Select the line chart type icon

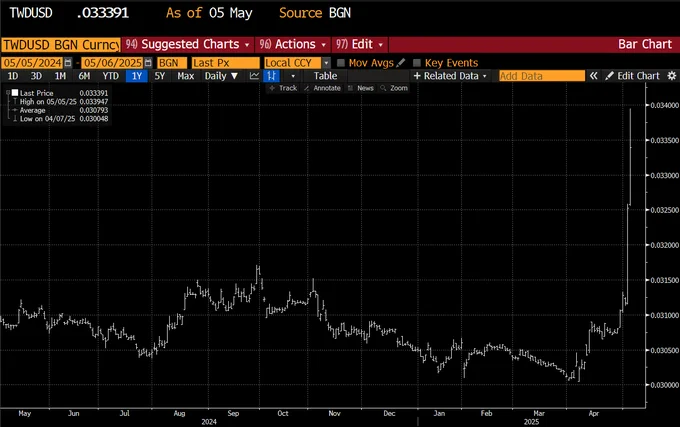[254, 76]
